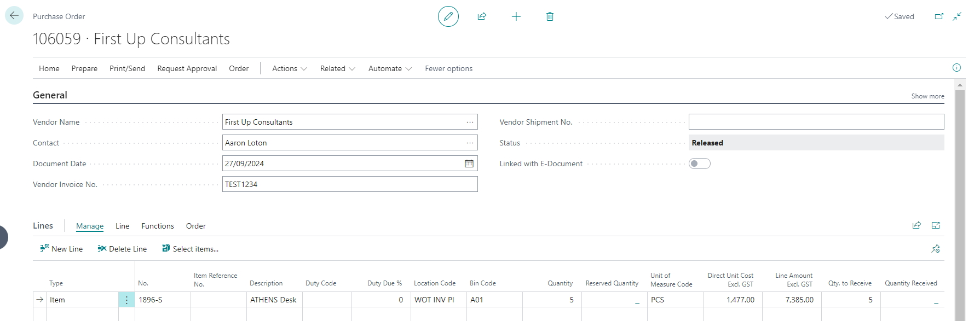Click Line Amount value 7,385.00
Viewport: 980px width, 321px height.
point(792,300)
